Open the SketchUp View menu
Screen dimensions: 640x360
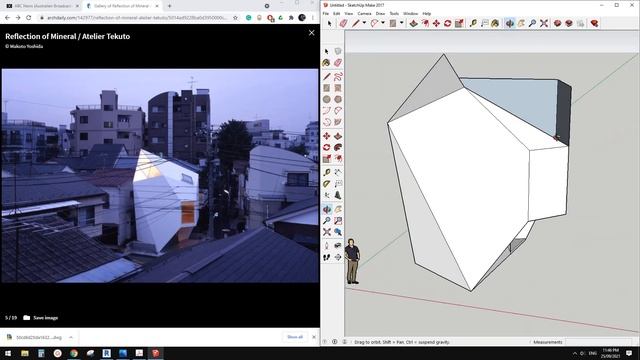349,13
